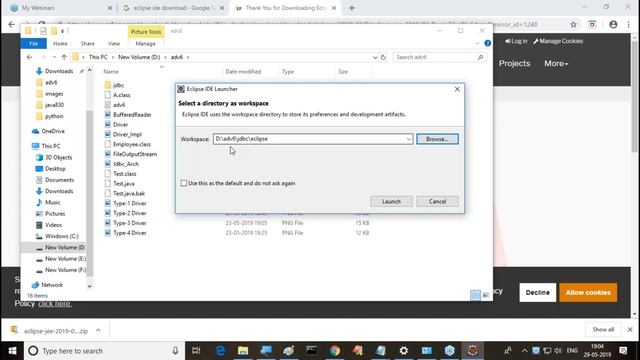
Task: Click Log in on Eclipse website
Action: [516, 41]
